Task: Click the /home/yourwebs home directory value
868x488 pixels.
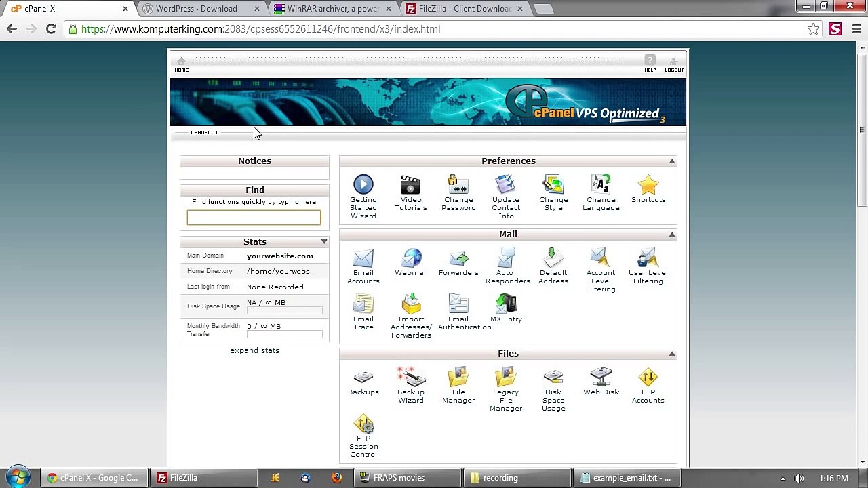Action: (x=278, y=272)
